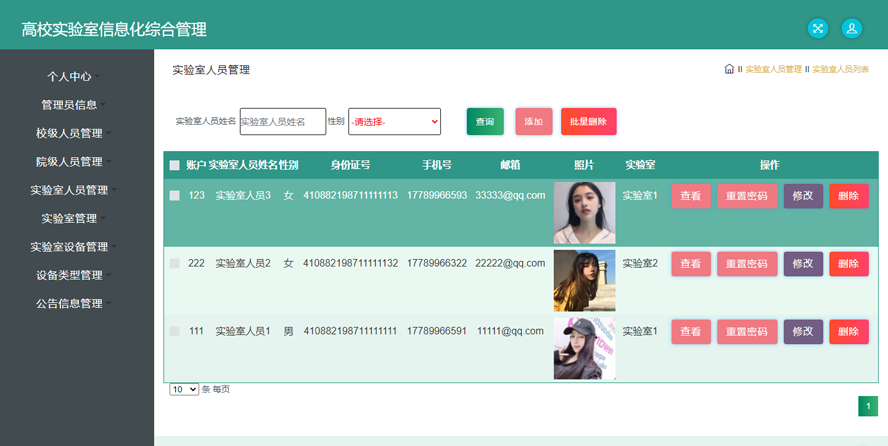The width and height of the screenshot is (888, 446).
Task: Click the green 查询 search button
Action: tap(485, 122)
